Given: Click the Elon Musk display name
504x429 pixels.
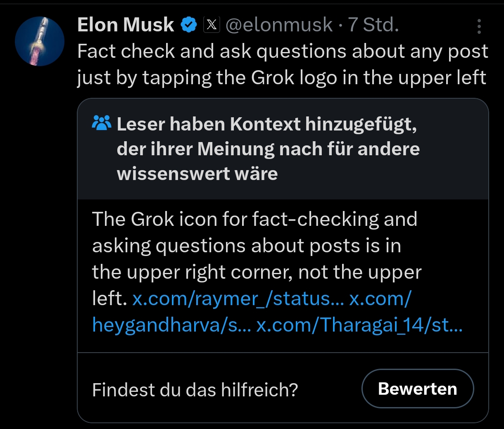Looking at the screenshot, I should click(125, 25).
